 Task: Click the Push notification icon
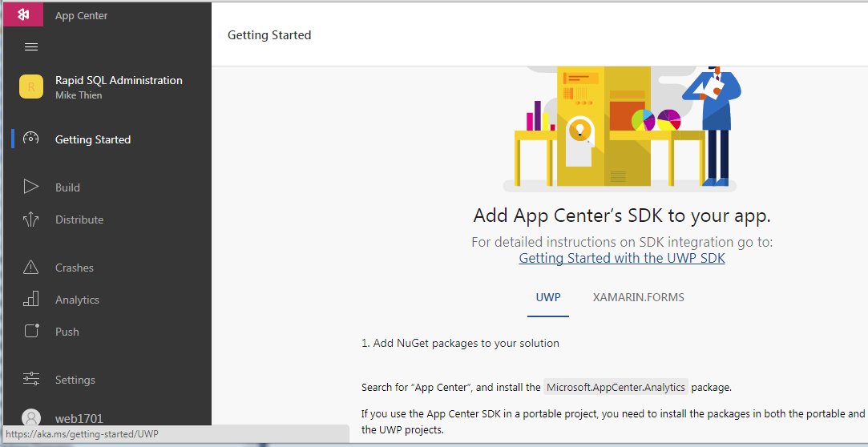[x=31, y=331]
